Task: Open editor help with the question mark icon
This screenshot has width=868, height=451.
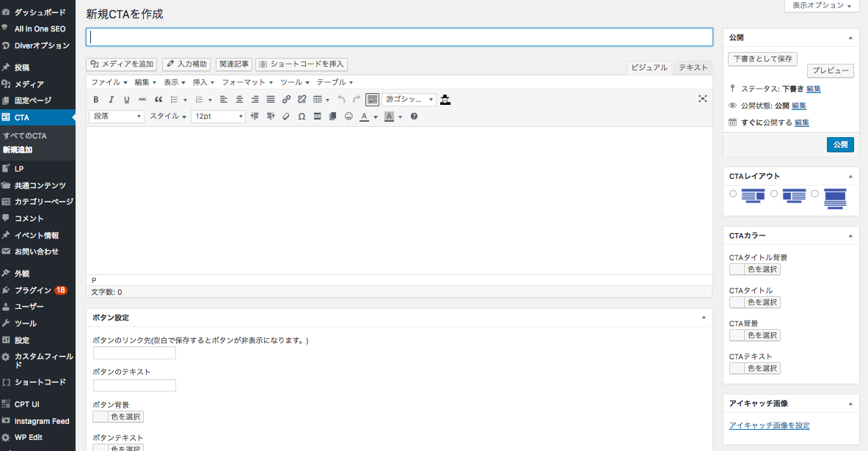Action: (414, 116)
